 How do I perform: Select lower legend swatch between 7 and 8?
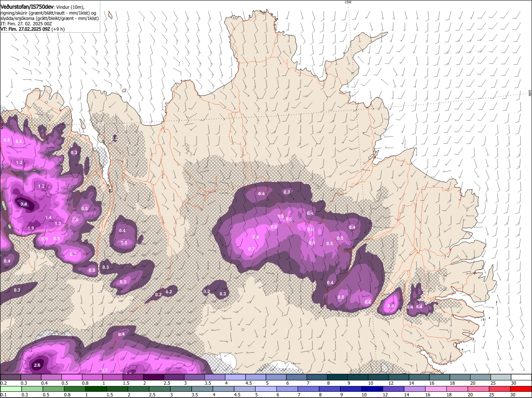pos(308,389)
